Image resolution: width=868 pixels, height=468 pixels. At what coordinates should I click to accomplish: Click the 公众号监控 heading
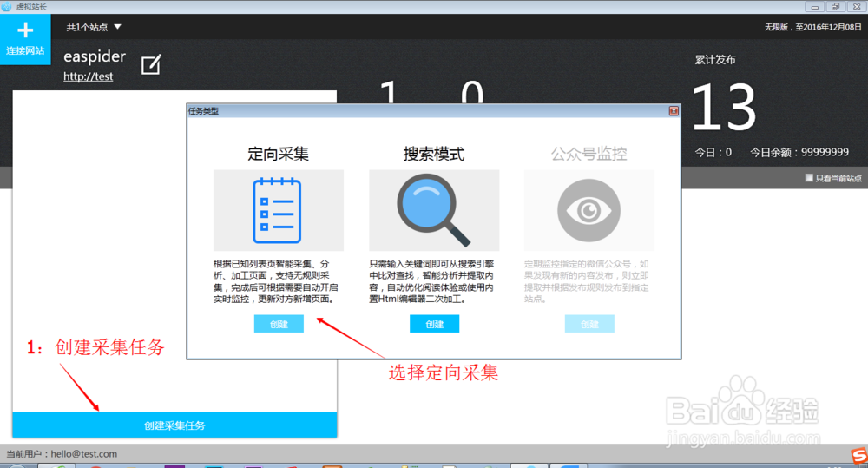click(x=589, y=154)
